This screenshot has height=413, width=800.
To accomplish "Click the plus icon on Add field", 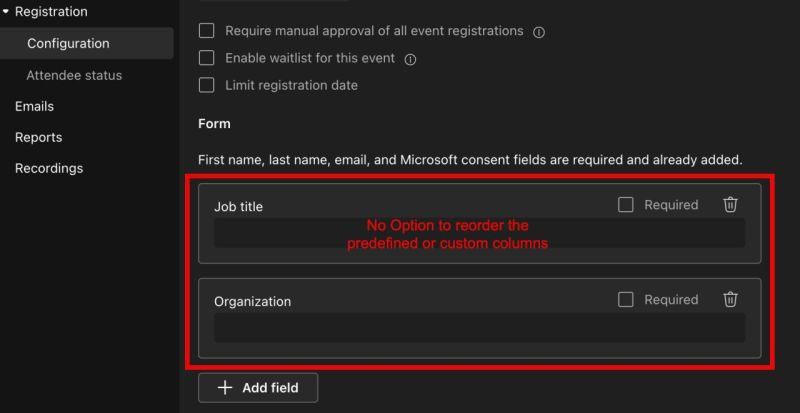I will click(226, 388).
